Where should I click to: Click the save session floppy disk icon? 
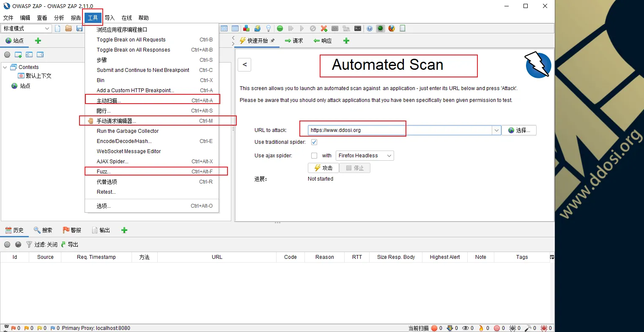tap(79, 28)
